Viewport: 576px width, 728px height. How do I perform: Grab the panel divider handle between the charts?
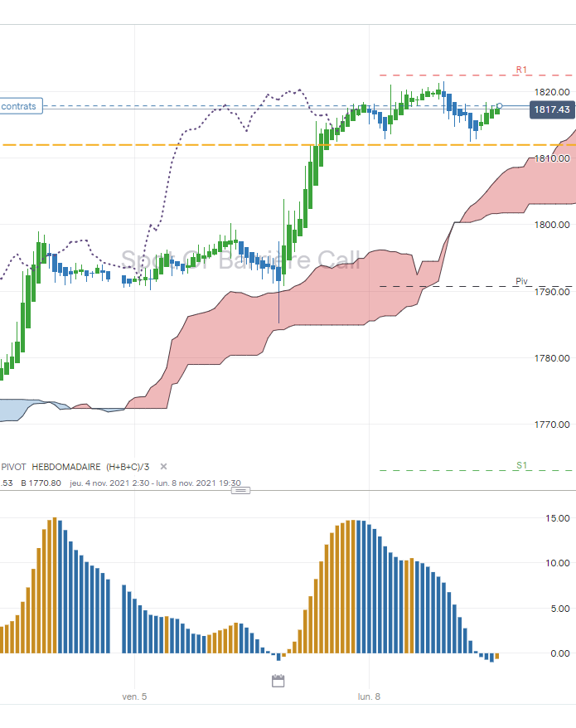pos(240,490)
